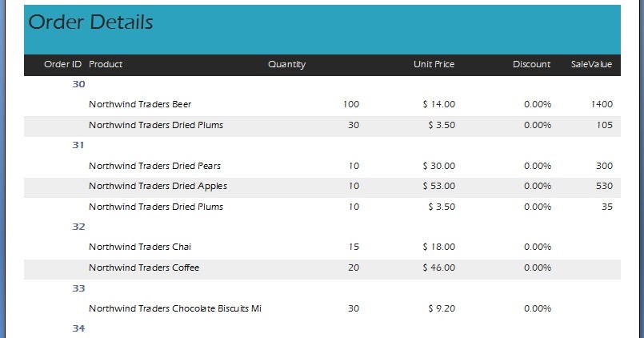Click order group number 33
The height and width of the screenshot is (338, 644).
tap(78, 288)
